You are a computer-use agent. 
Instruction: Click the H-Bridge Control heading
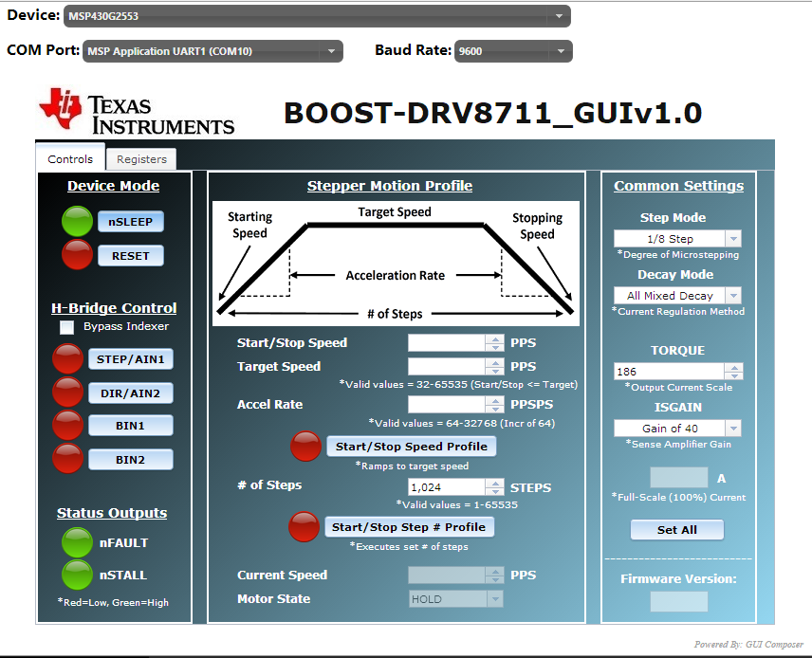coord(114,308)
